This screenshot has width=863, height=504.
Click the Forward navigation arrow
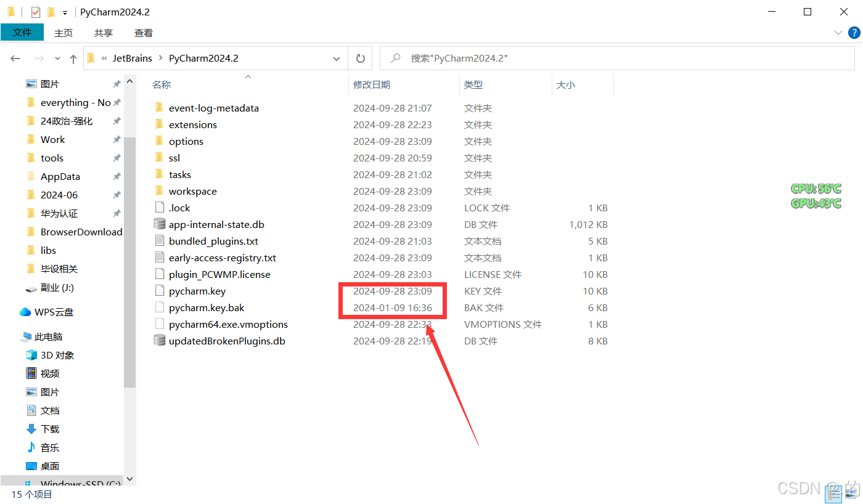38,59
